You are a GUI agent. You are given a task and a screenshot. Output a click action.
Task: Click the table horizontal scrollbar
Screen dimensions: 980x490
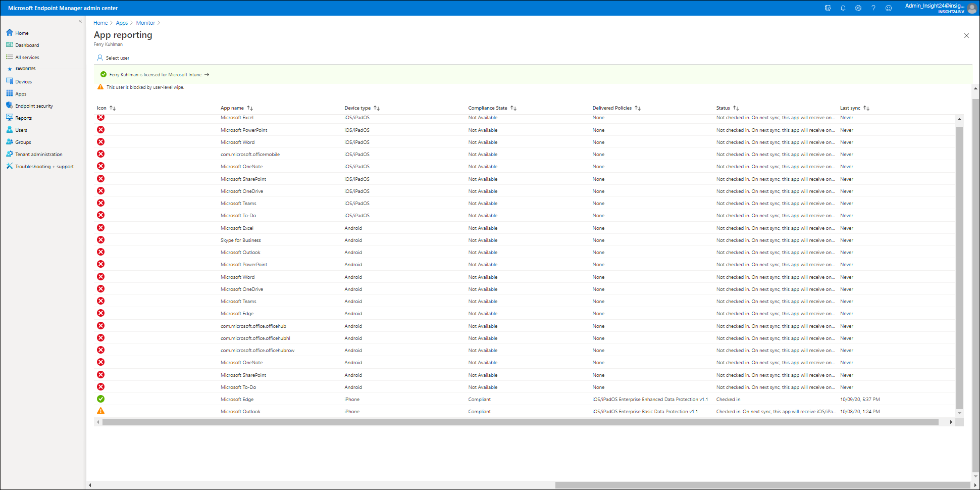[x=520, y=422]
